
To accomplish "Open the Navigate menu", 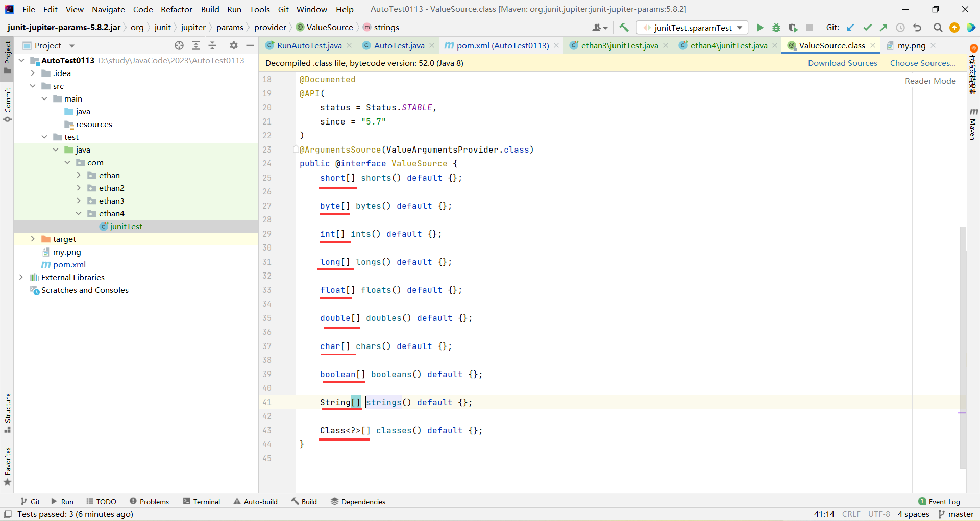I will pyautogui.click(x=108, y=9).
